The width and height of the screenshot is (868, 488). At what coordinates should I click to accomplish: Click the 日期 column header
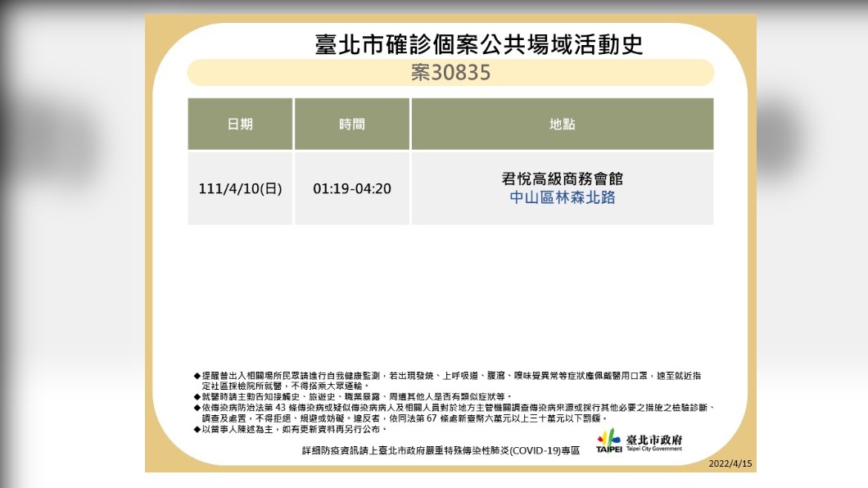[x=240, y=124]
